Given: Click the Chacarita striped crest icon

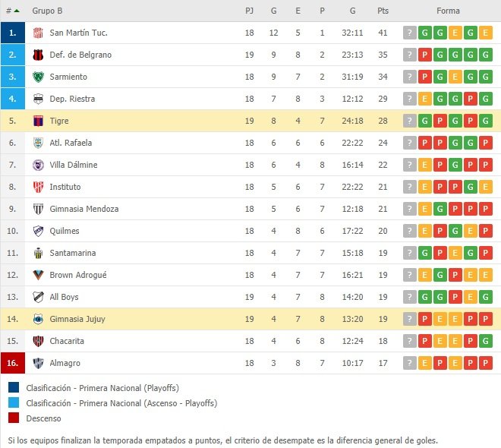Looking at the screenshot, I should [38, 341].
